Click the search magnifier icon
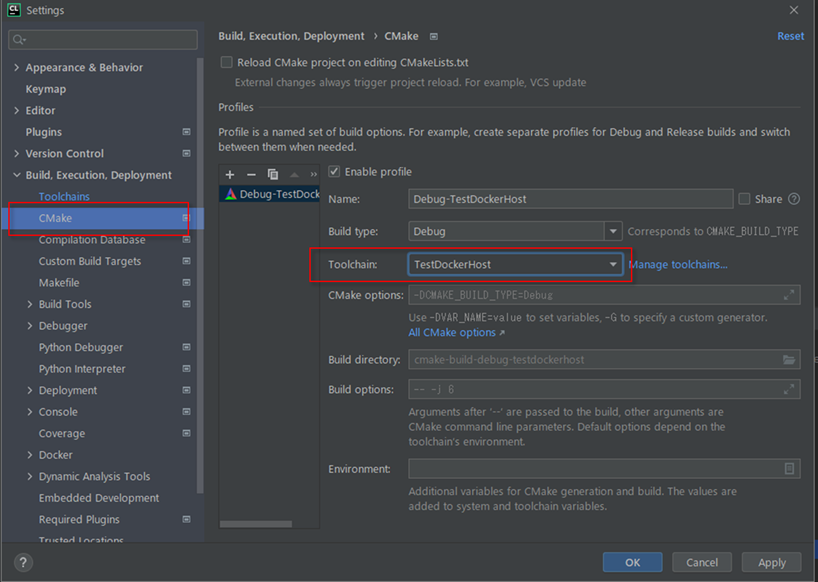This screenshot has width=818, height=582. click(19, 40)
